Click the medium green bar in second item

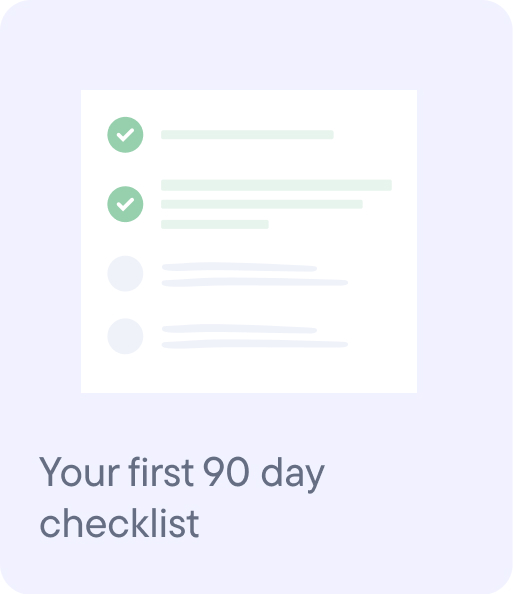coord(262,205)
